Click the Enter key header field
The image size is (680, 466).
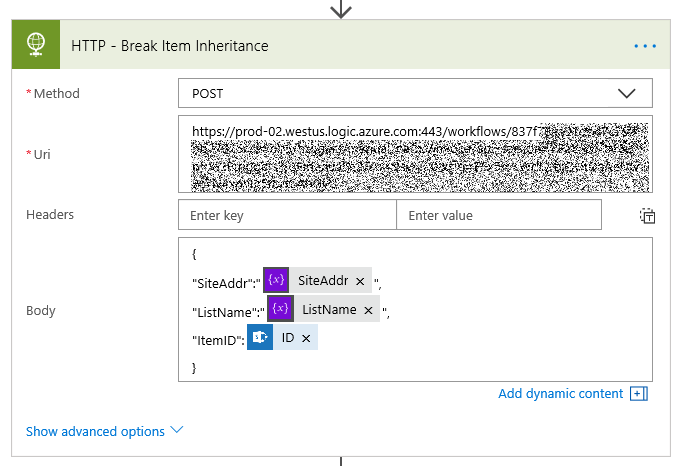click(287, 215)
